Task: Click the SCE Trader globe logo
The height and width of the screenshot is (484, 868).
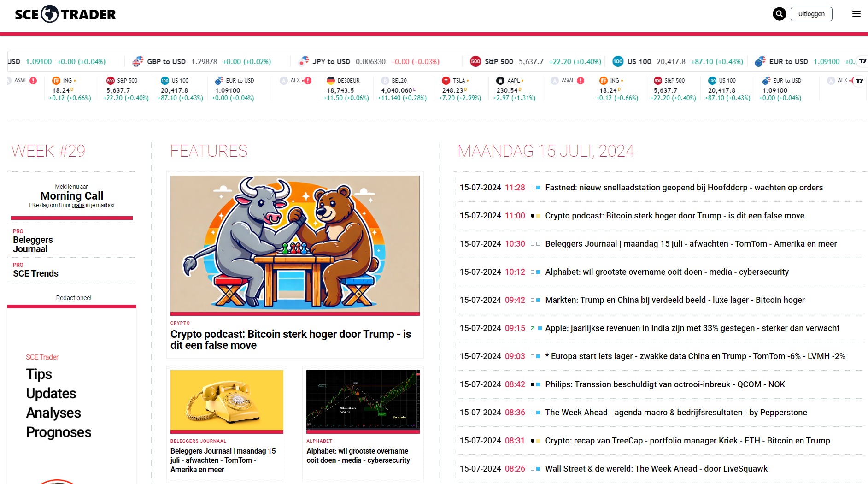Action: pos(50,14)
